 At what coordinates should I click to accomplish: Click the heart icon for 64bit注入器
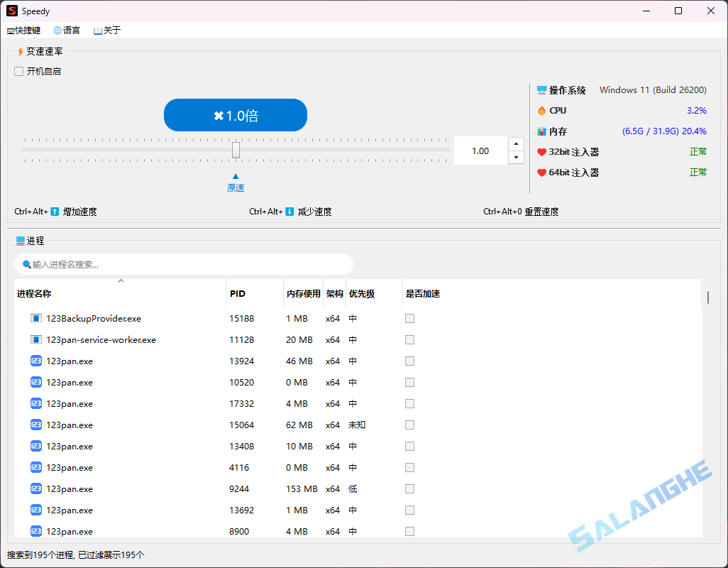coord(542,172)
